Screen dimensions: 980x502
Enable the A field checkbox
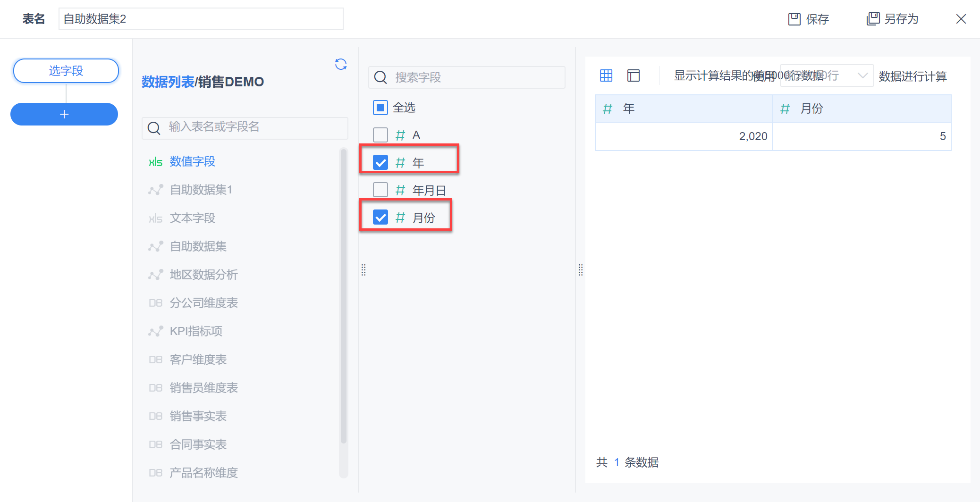point(380,135)
